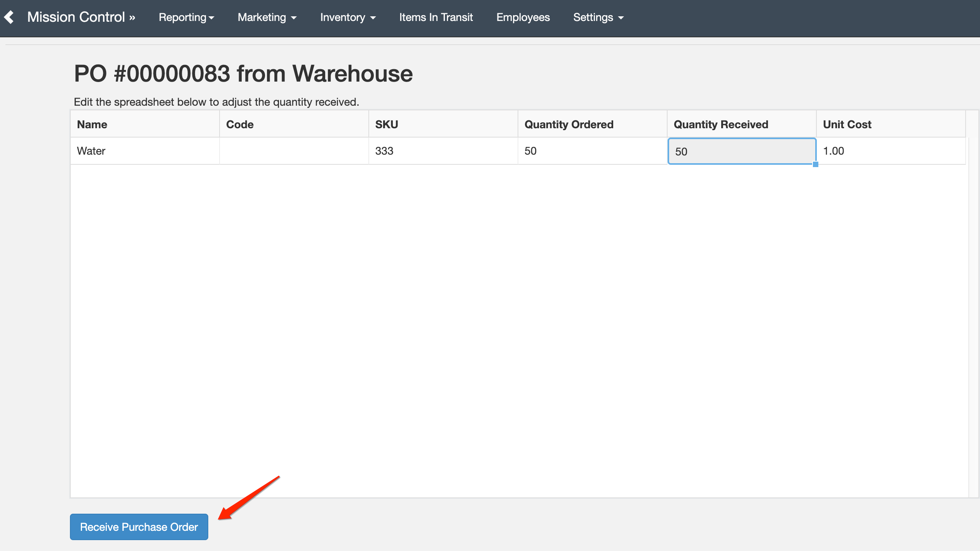Click the back chevron arrow icon

point(9,17)
